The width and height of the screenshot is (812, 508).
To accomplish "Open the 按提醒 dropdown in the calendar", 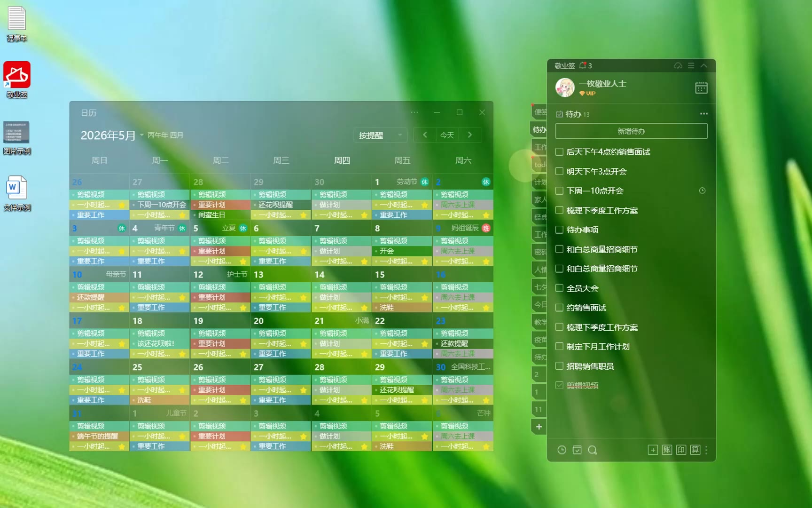I will point(380,135).
